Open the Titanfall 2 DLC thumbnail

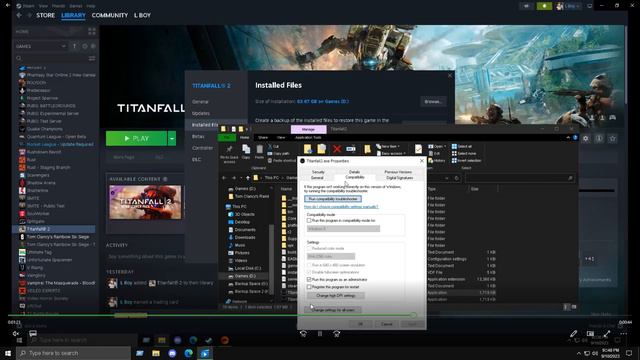click(145, 202)
